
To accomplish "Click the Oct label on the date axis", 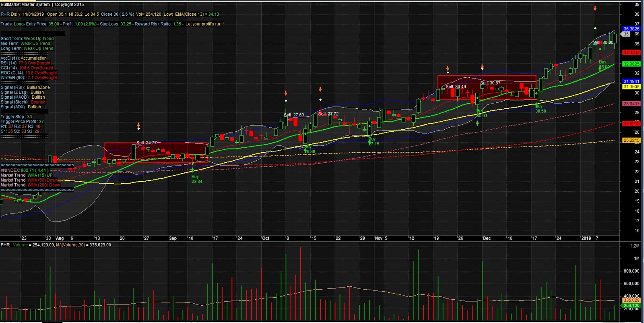I will click(266, 238).
